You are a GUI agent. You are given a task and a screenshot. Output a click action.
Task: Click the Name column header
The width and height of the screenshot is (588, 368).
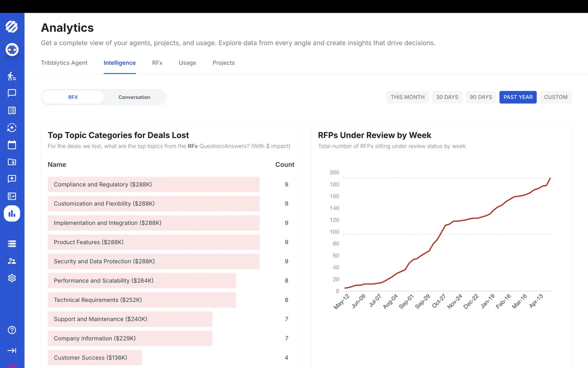click(57, 165)
